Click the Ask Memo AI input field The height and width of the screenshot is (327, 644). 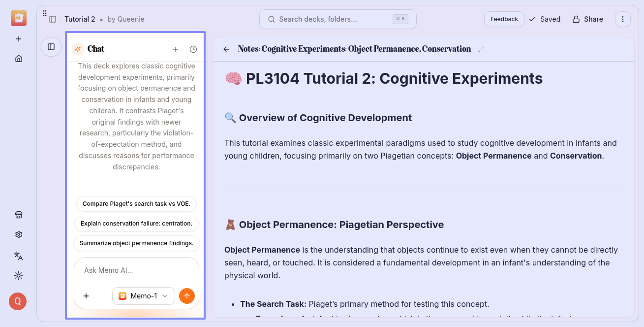pos(136,270)
